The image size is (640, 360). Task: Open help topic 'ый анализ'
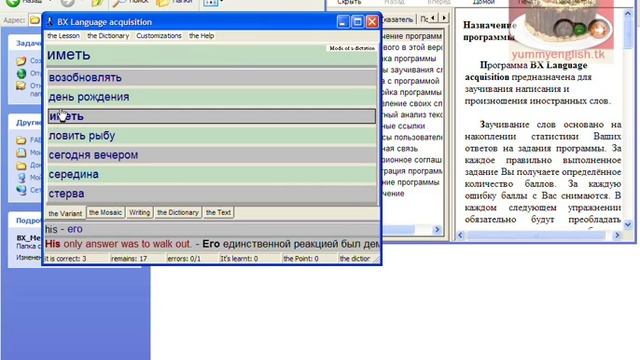pyautogui.click(x=412, y=115)
